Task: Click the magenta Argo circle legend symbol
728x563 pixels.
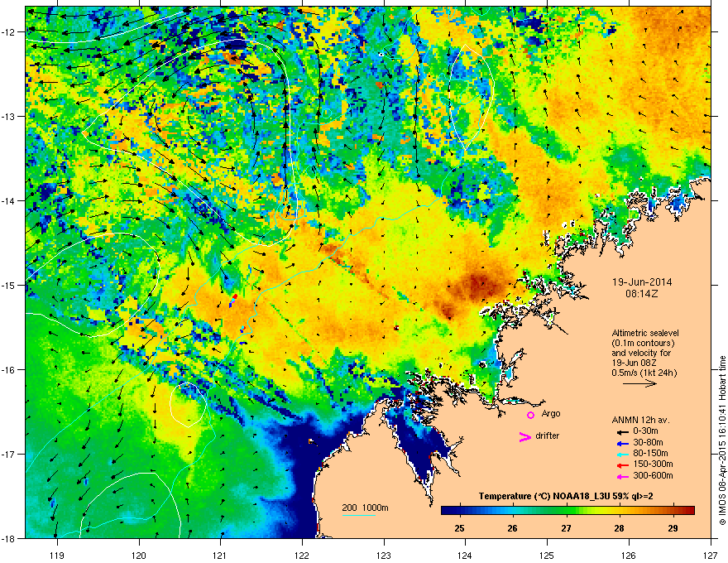Action: pyautogui.click(x=530, y=415)
